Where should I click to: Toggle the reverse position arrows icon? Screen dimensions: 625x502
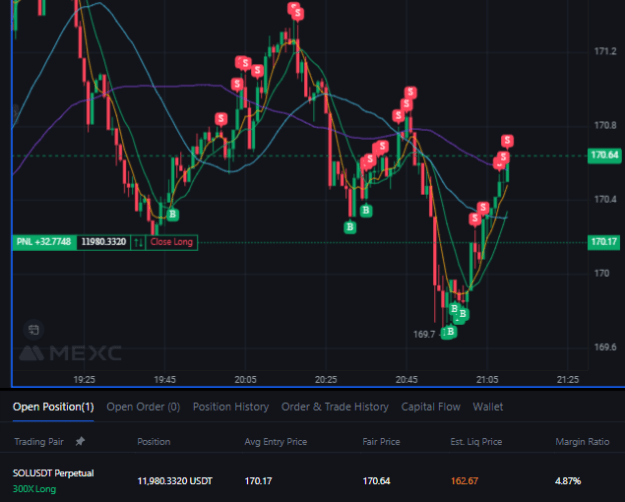coord(138,242)
